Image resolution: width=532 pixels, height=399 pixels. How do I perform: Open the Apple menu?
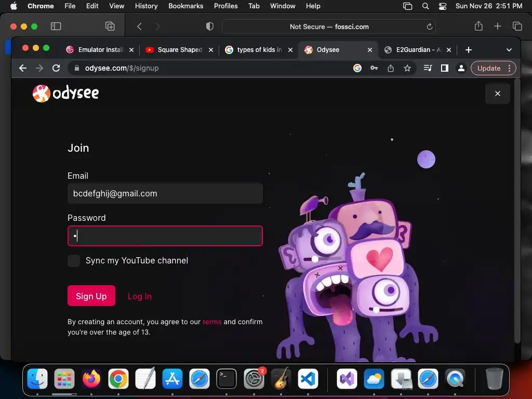[x=14, y=6]
